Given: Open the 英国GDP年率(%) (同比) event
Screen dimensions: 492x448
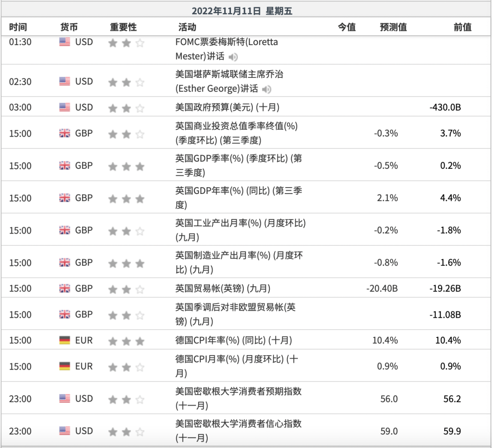Looking at the screenshot, I should tap(238, 198).
